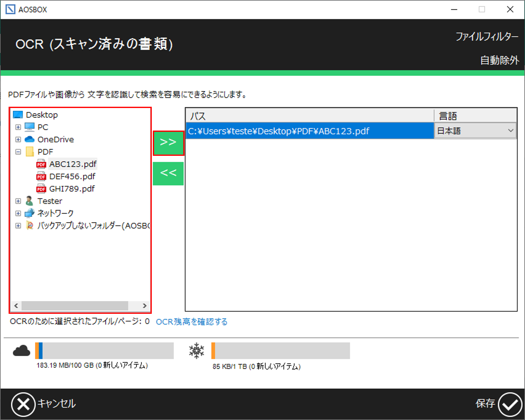Select the C:¥Users¥teste¥Desktop¥PDF¥ABC123.pdf row

pos(309,131)
